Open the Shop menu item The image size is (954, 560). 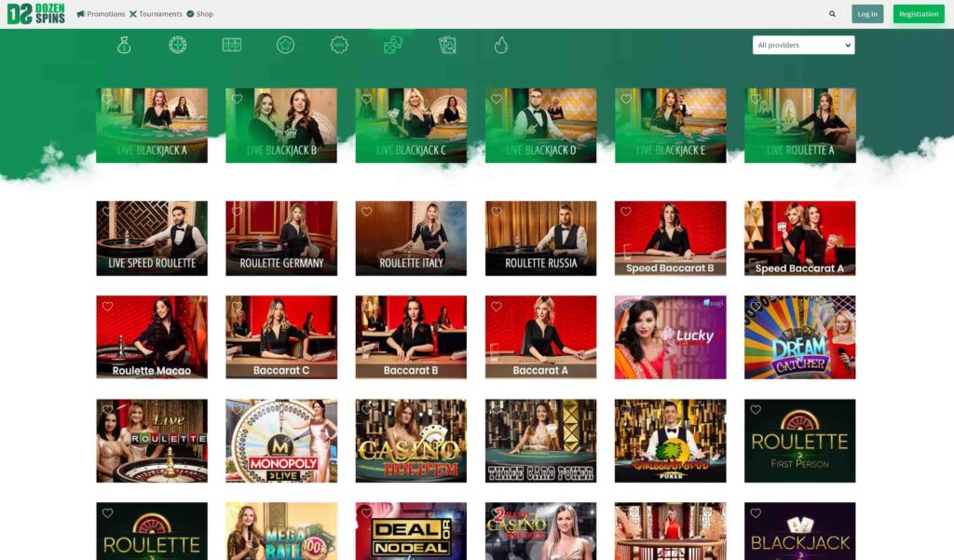tap(200, 14)
